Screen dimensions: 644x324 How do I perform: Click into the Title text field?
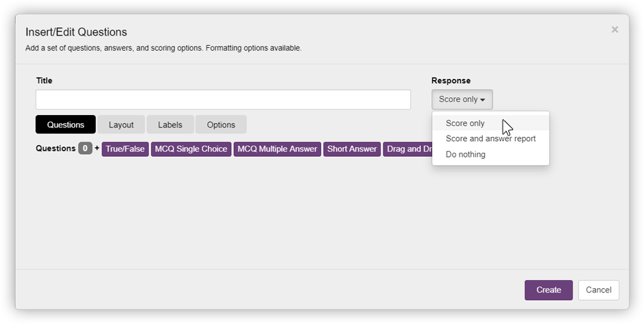pyautogui.click(x=223, y=99)
